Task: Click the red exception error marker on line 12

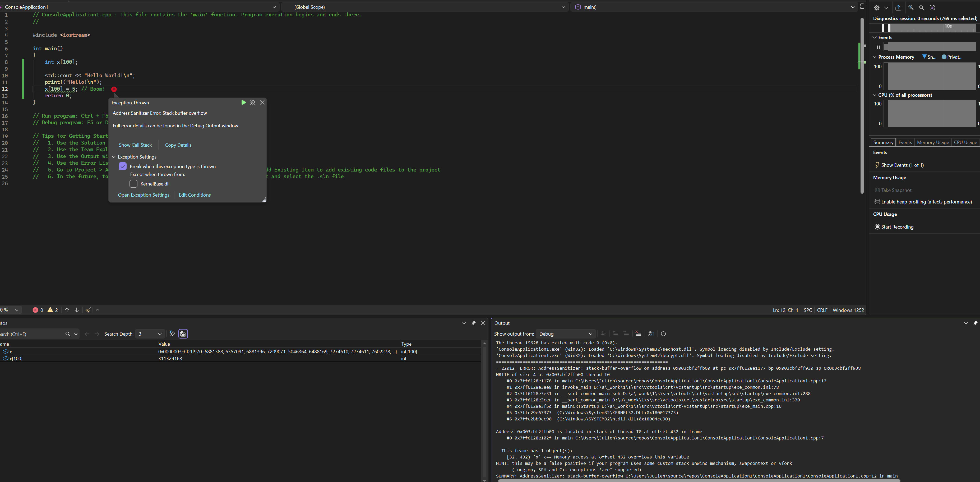Action: pyautogui.click(x=114, y=89)
